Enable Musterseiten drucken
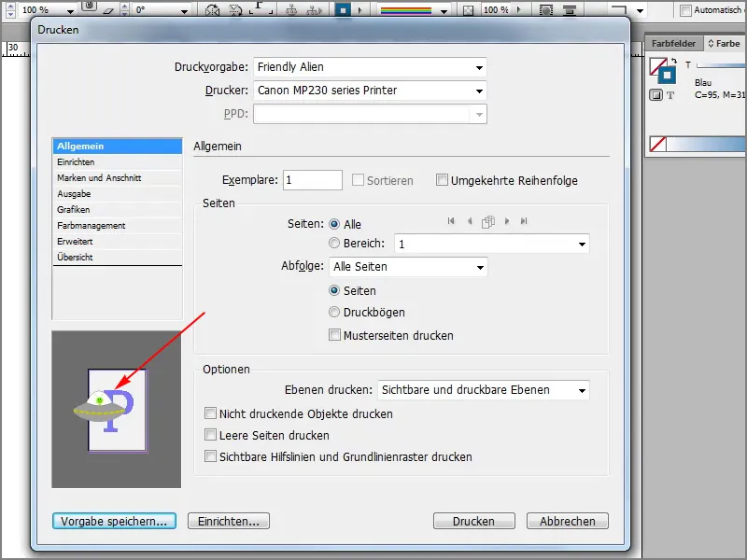 (334, 335)
